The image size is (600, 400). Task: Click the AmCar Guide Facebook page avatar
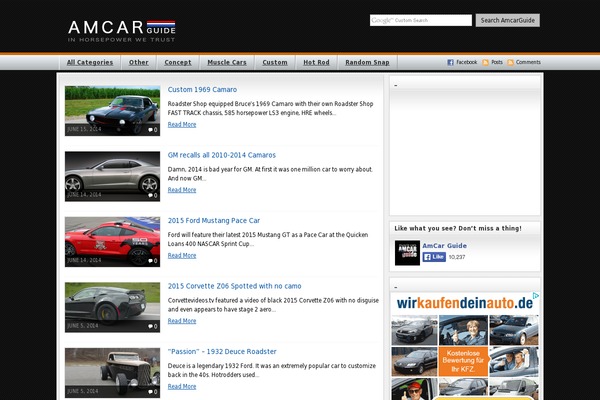click(x=407, y=253)
